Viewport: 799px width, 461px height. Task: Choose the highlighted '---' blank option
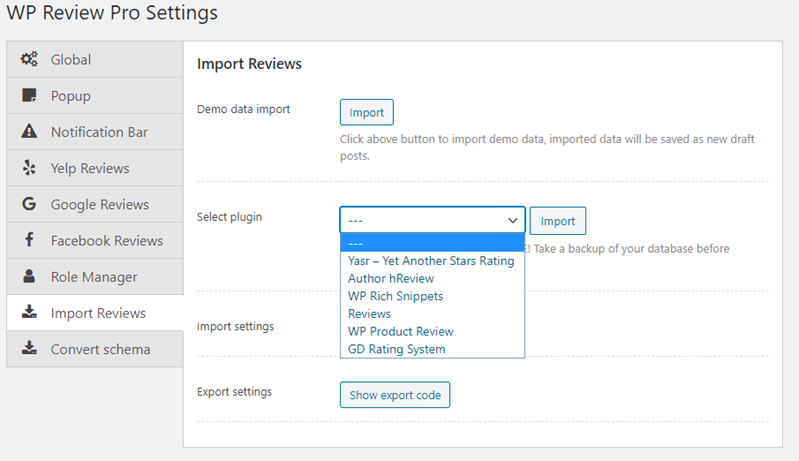coord(432,243)
